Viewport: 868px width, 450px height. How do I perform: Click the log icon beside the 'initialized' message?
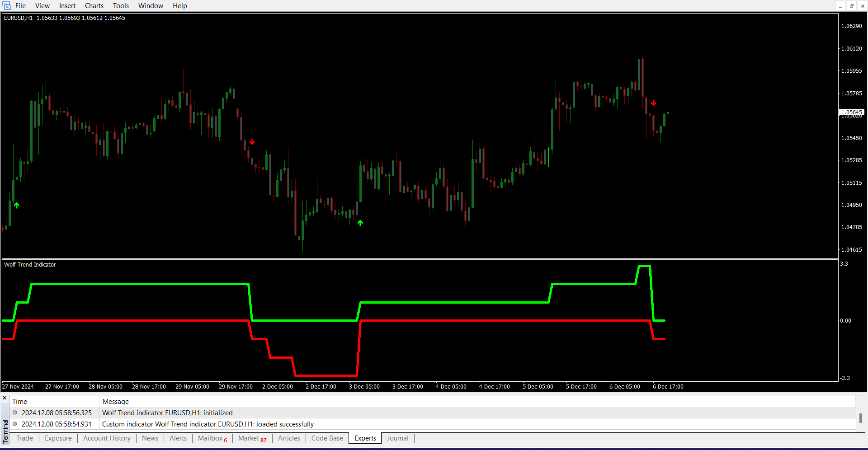15,412
